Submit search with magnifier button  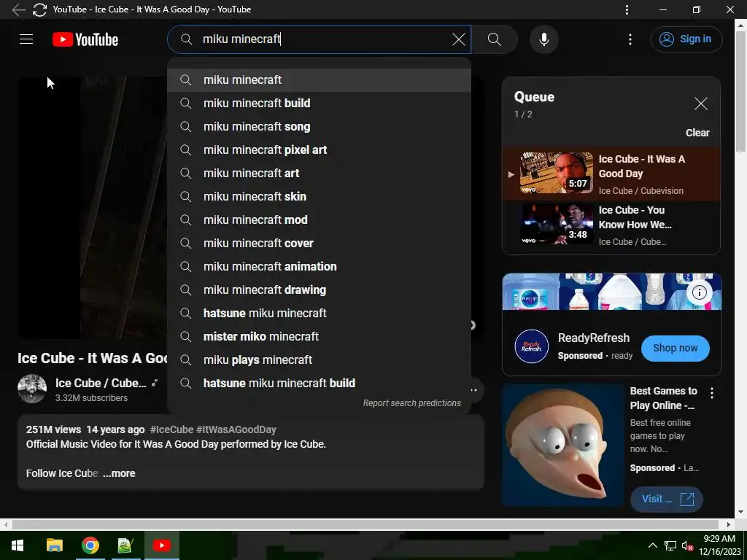click(x=495, y=39)
